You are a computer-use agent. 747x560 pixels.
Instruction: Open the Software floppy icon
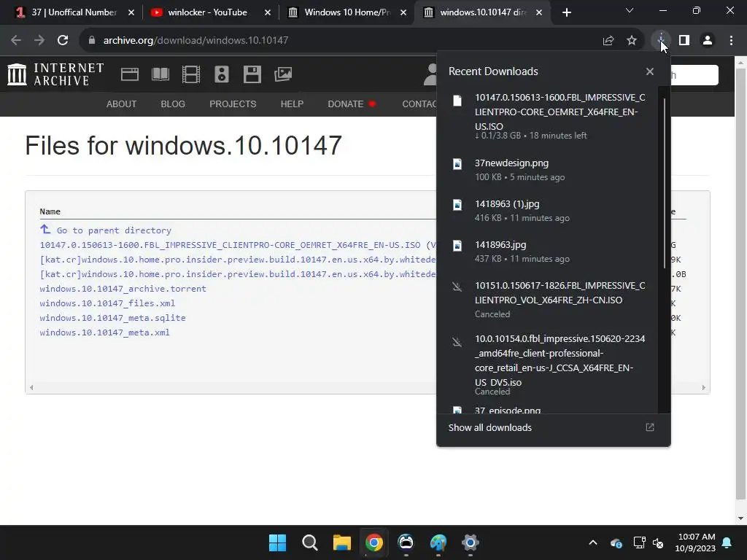coord(252,74)
